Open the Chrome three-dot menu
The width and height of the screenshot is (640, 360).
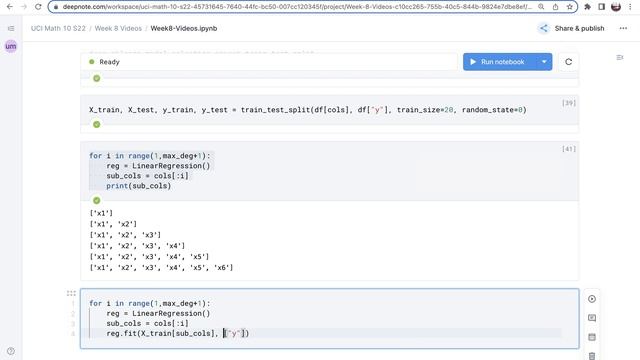[630, 7]
